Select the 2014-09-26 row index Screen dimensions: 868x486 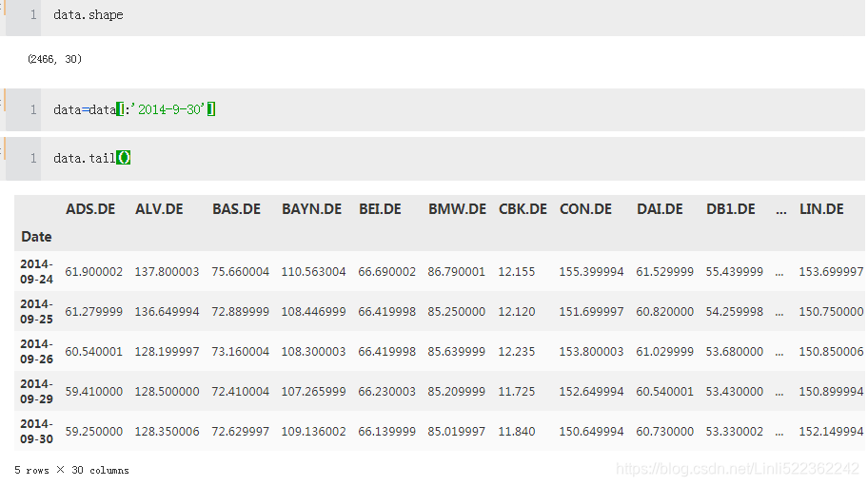[x=36, y=351]
